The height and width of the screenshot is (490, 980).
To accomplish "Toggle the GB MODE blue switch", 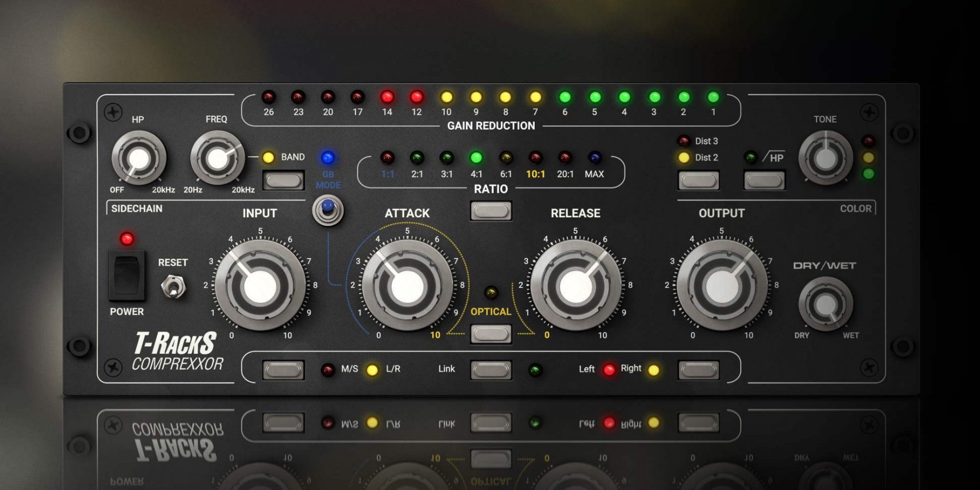I will (x=328, y=210).
